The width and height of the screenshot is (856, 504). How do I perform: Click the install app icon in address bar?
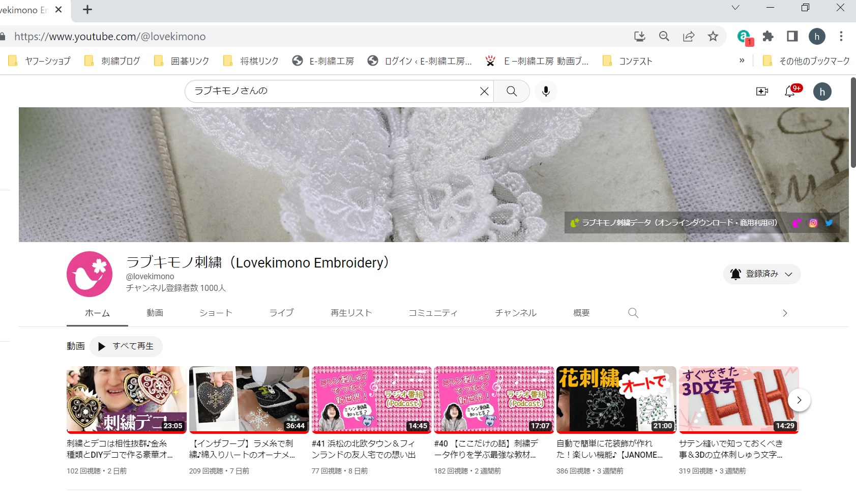click(639, 36)
